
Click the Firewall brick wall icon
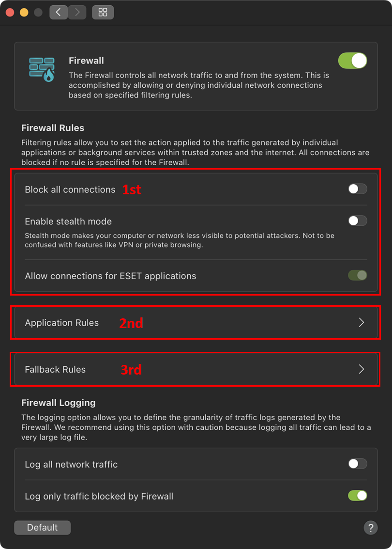pos(42,69)
